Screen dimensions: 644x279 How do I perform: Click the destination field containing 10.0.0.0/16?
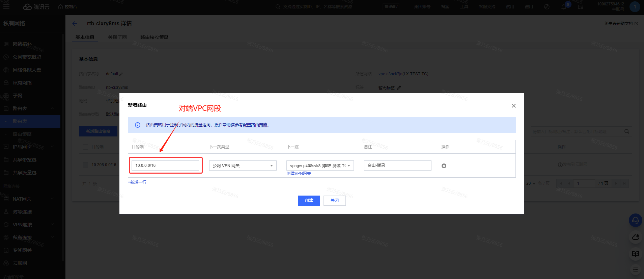tap(165, 166)
